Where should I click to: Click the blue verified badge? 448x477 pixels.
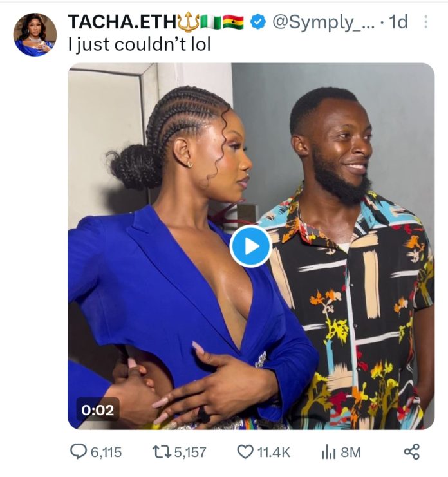pyautogui.click(x=258, y=22)
